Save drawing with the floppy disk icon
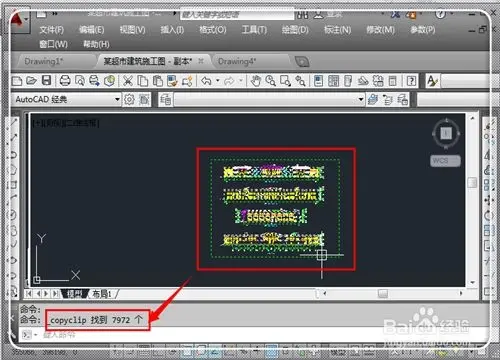 46,81
